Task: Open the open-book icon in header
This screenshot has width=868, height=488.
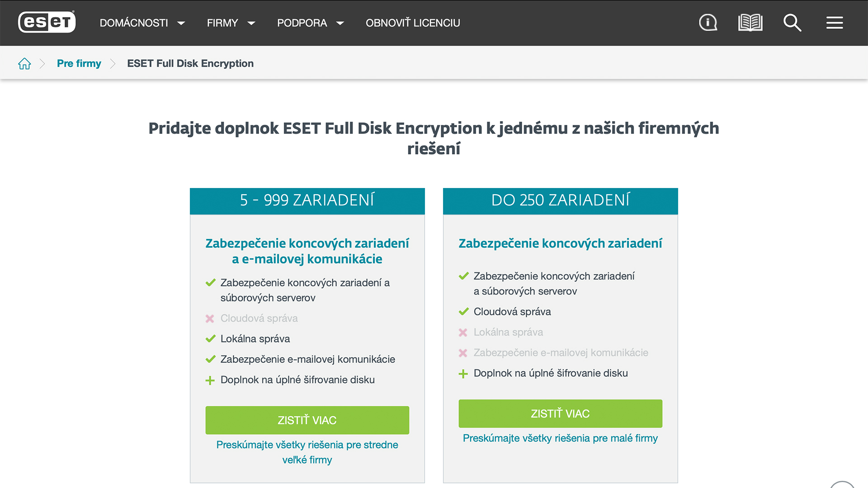Action: point(750,23)
